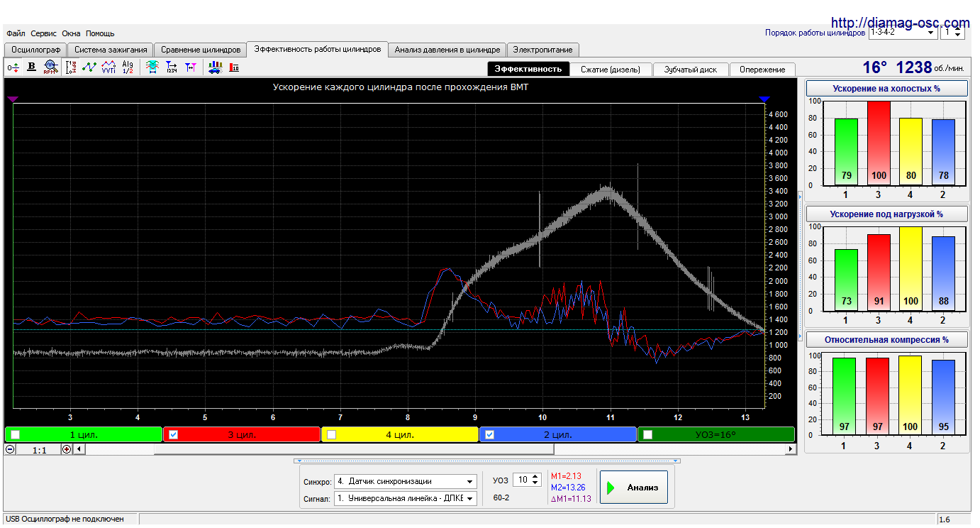The width and height of the screenshot is (980, 528).
Task: Click the scrollbar right arrow
Action: tap(790, 449)
